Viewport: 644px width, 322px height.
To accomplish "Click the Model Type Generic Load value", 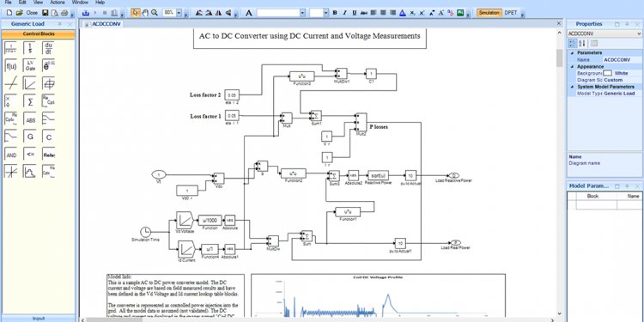I will click(x=622, y=94).
